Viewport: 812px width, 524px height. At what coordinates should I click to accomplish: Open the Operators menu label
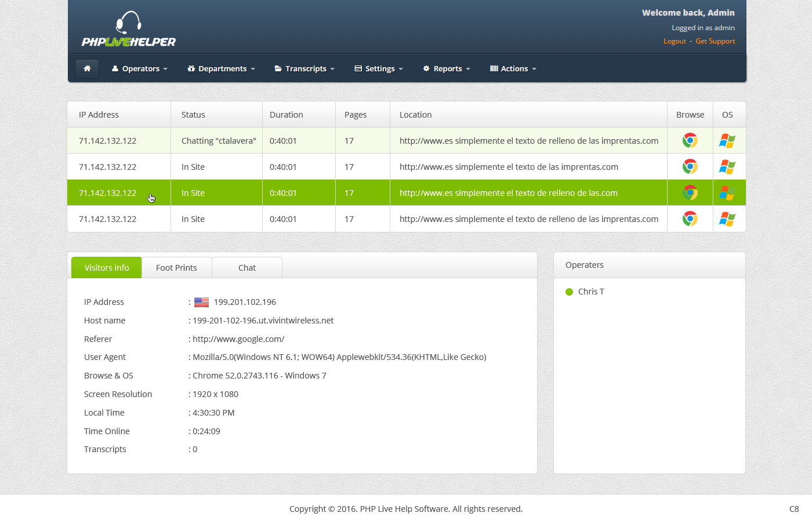[x=140, y=68]
